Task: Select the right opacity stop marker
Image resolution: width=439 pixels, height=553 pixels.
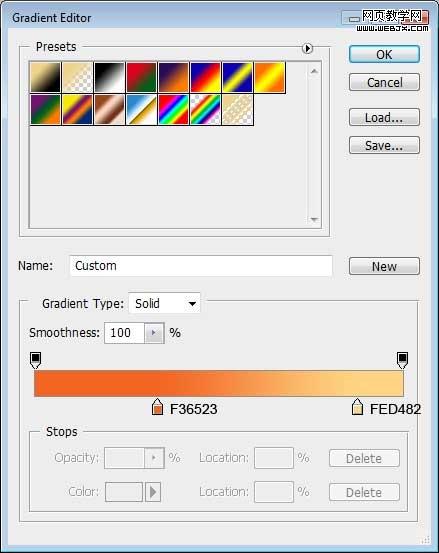Action: [x=402, y=360]
